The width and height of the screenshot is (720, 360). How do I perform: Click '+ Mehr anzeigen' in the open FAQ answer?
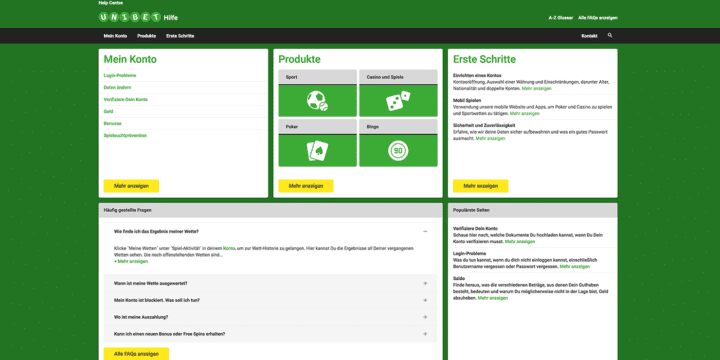point(131,261)
